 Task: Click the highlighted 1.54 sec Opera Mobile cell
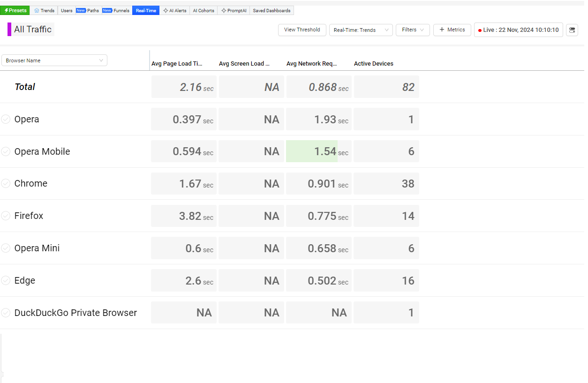tap(319, 151)
